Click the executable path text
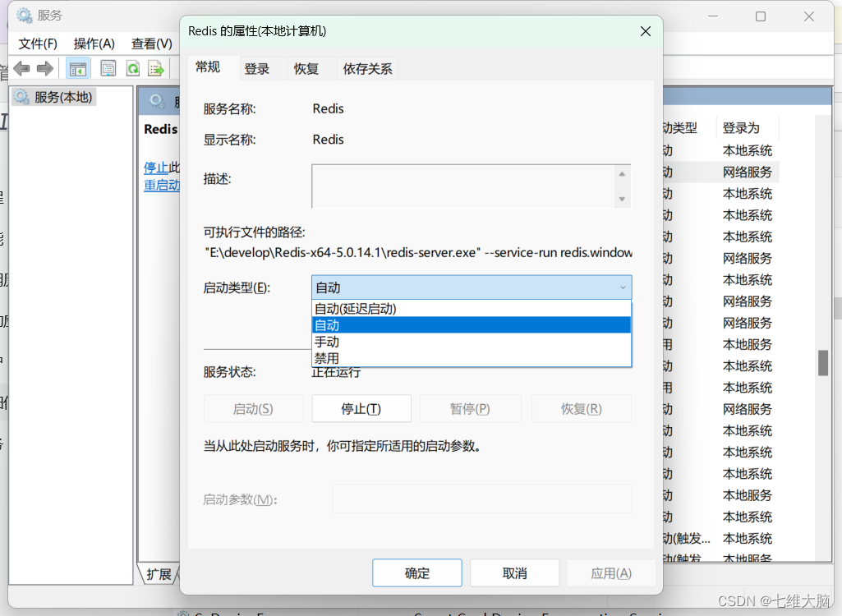Screen dimensions: 842x616 418,252
